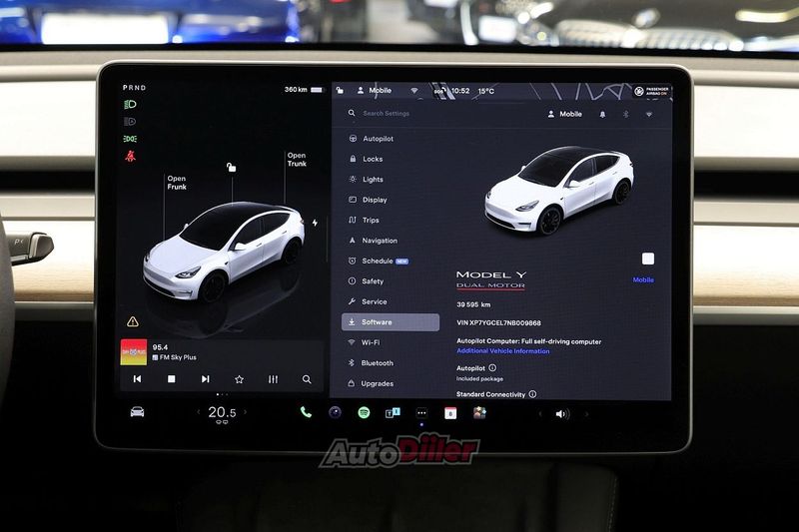Image resolution: width=799 pixels, height=532 pixels.
Task: Raise volume with right arrow
Action: [586, 414]
